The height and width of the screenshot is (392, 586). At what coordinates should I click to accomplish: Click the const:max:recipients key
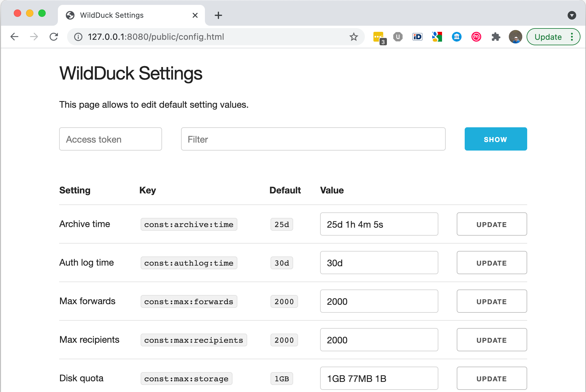coord(194,340)
